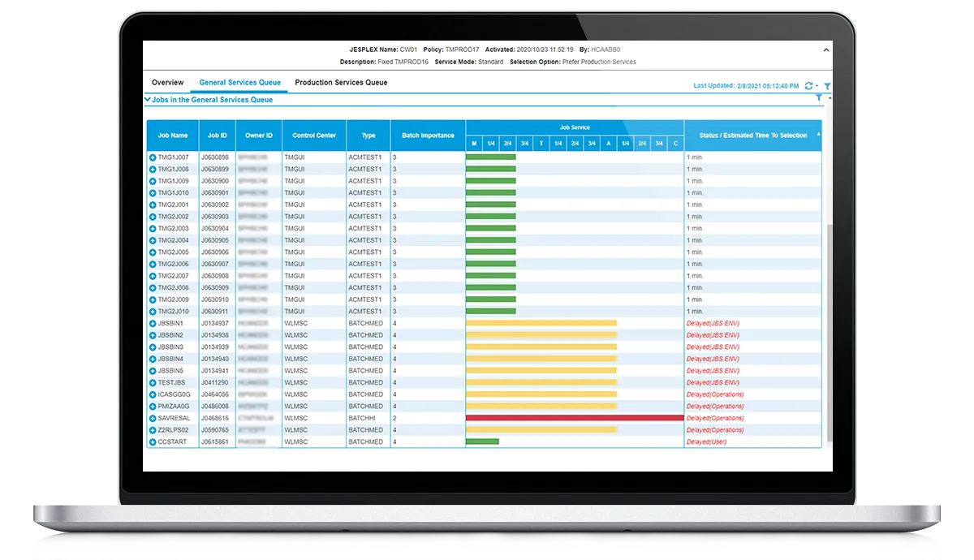Select the General Services Queue tab

(x=240, y=83)
